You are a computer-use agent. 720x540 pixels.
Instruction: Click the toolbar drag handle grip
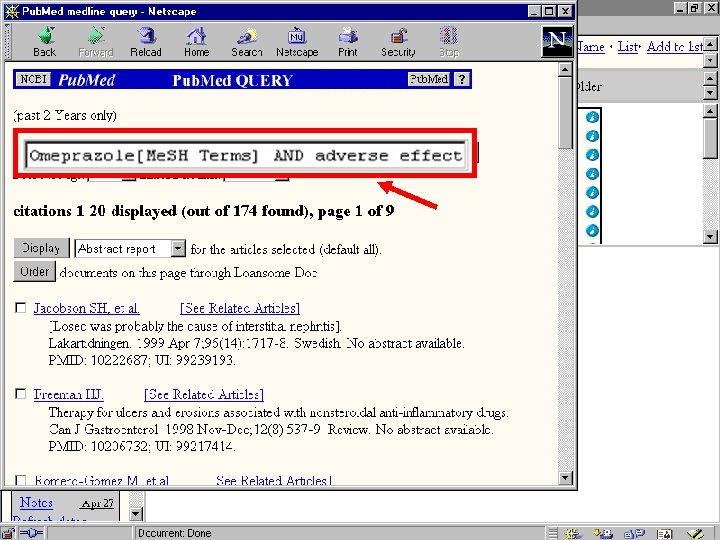pos(7,42)
